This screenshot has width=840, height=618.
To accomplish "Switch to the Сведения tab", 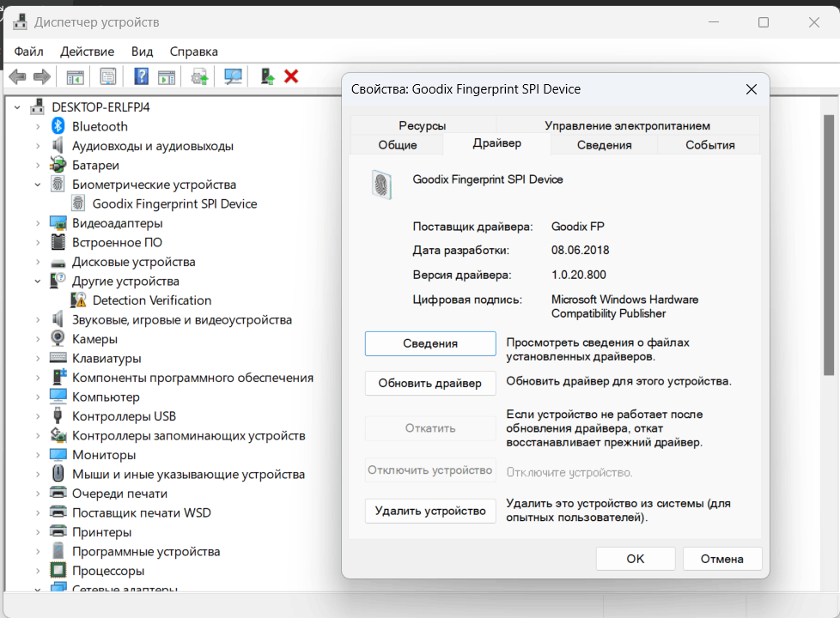I will tap(604, 144).
